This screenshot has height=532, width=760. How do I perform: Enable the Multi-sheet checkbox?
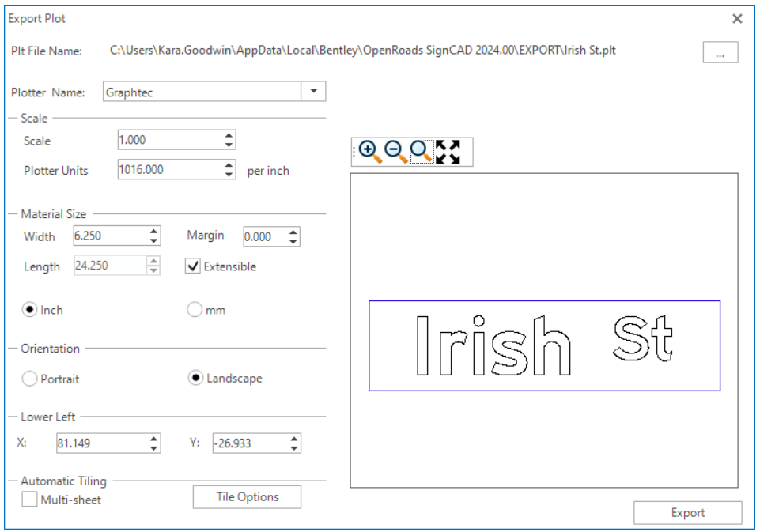(29, 499)
